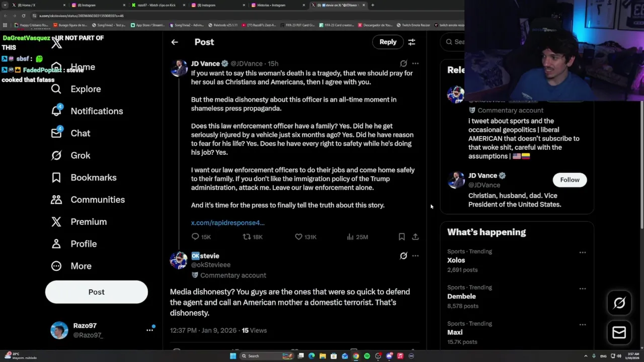Share JD Vance's post
The width and height of the screenshot is (644, 362).
click(x=415, y=237)
